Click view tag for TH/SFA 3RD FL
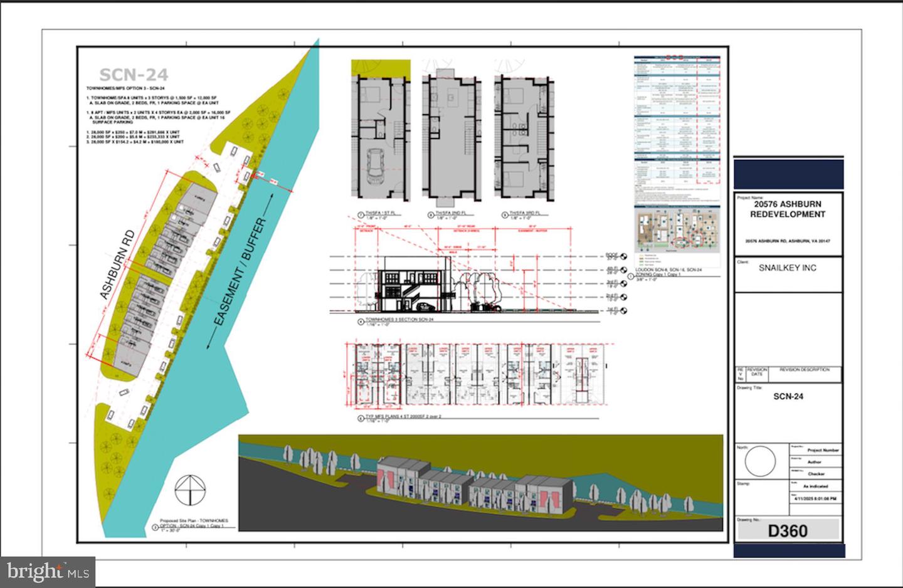Image resolution: width=903 pixels, height=588 pixels. (x=505, y=214)
